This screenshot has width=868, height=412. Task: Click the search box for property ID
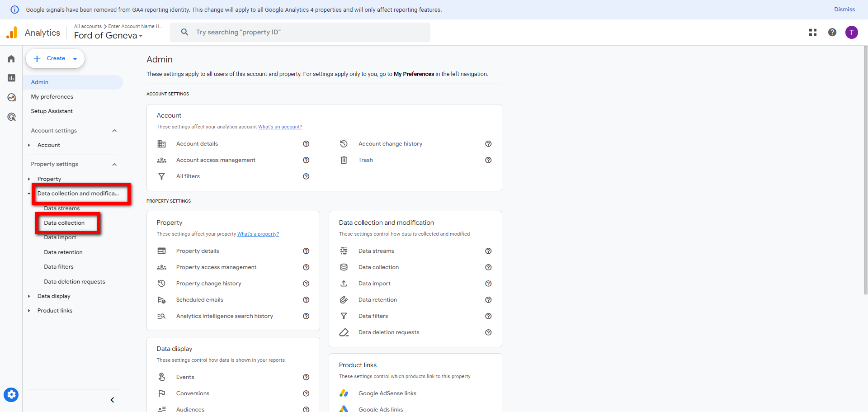(x=300, y=32)
